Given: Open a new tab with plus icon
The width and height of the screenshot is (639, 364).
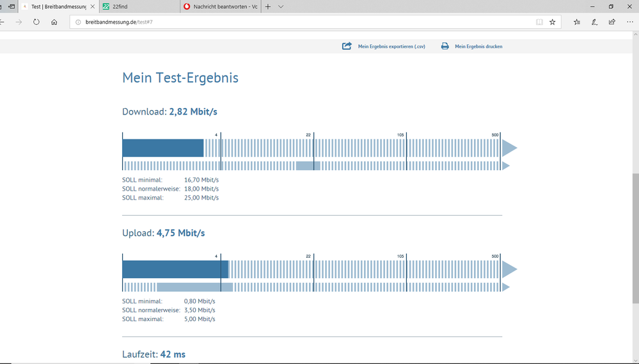Looking at the screenshot, I should 268,6.
